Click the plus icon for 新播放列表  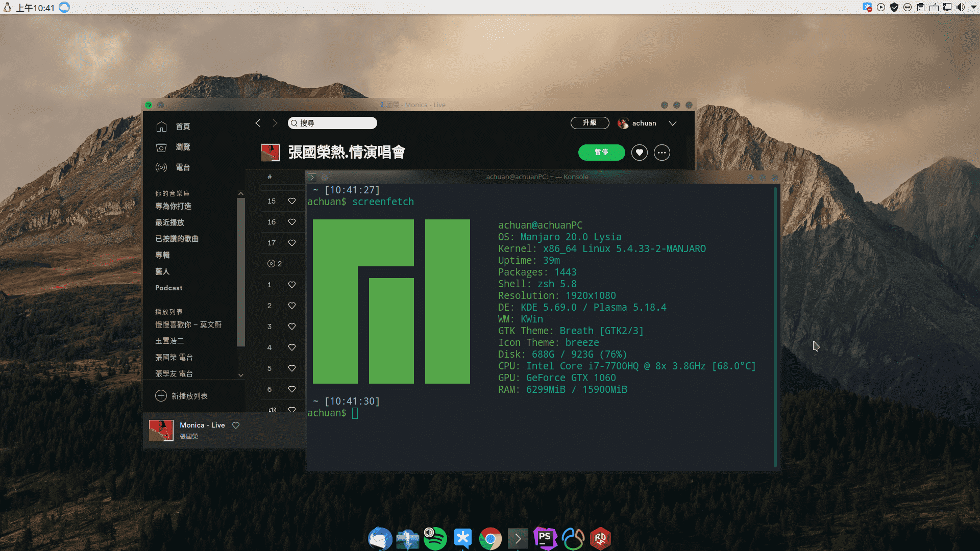[x=161, y=396]
